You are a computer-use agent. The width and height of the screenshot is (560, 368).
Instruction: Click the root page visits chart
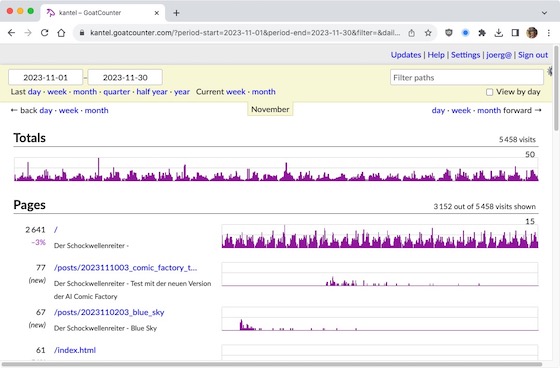point(380,236)
